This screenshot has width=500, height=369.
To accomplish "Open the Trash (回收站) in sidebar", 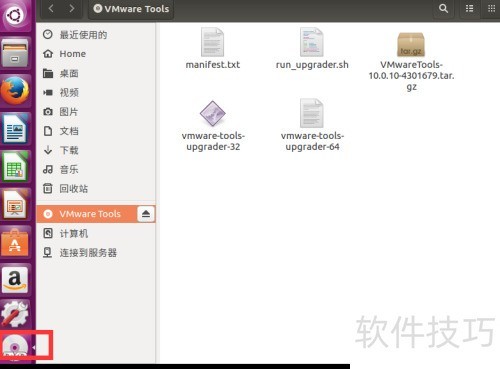I will pos(96,189).
